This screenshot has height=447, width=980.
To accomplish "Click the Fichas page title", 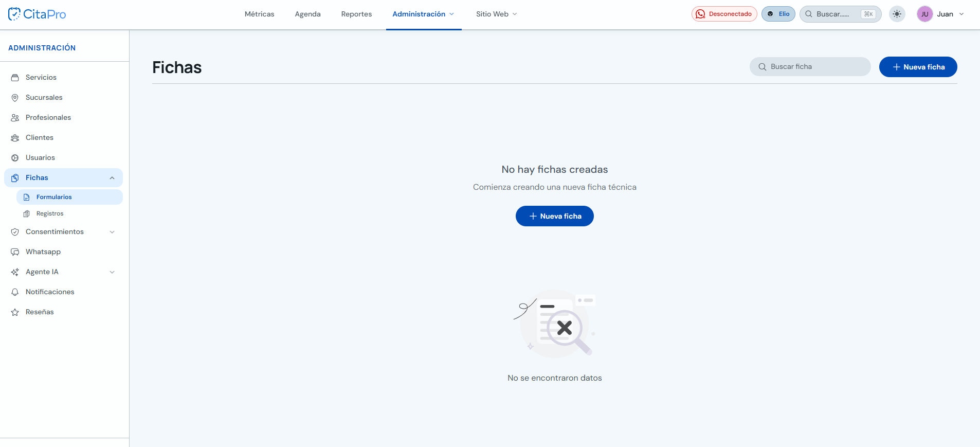I will coord(177,67).
